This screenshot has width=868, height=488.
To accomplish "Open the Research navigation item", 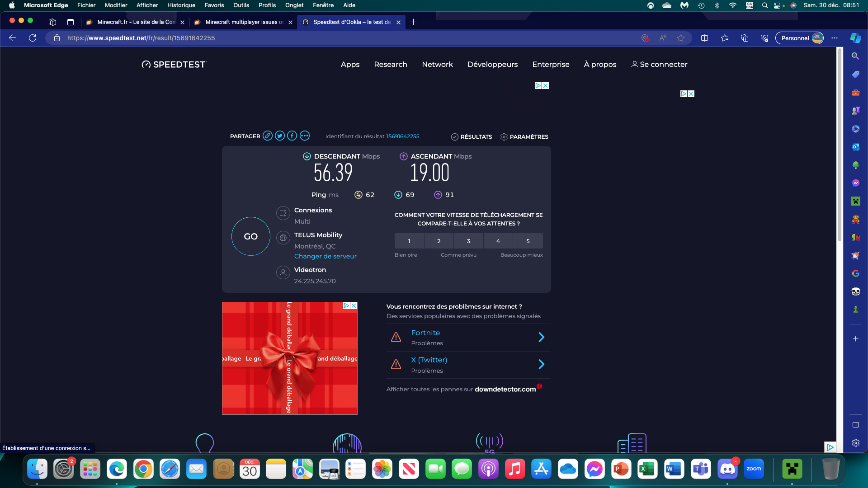I will [x=391, y=64].
